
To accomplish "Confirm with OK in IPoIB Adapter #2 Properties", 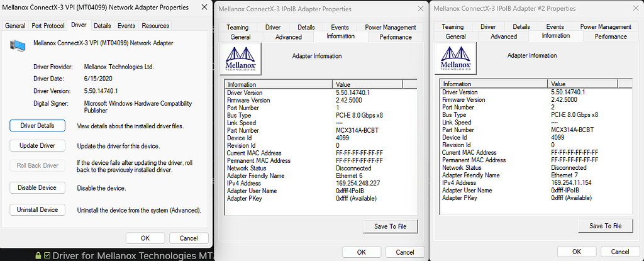I will (x=576, y=252).
